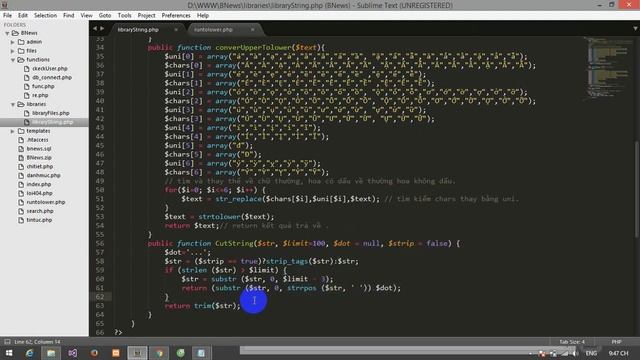Switch ENG input language in tray

(x=591, y=353)
